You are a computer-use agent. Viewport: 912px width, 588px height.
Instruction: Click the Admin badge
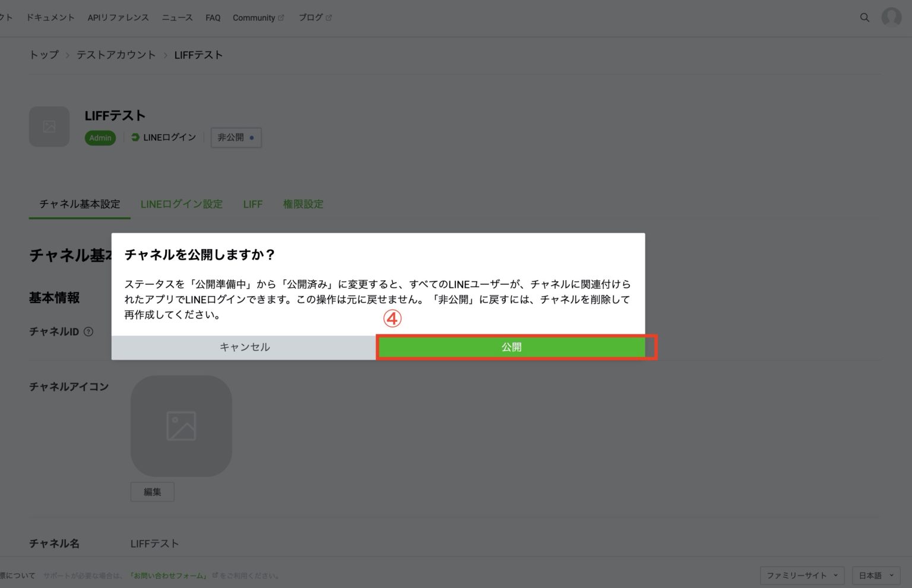tap(100, 138)
